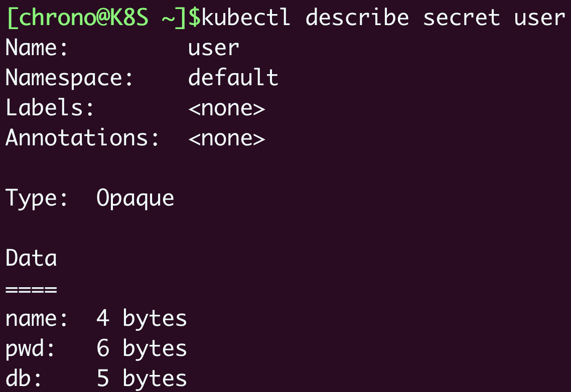
Task: Click the db: data key
Action: pos(24,379)
